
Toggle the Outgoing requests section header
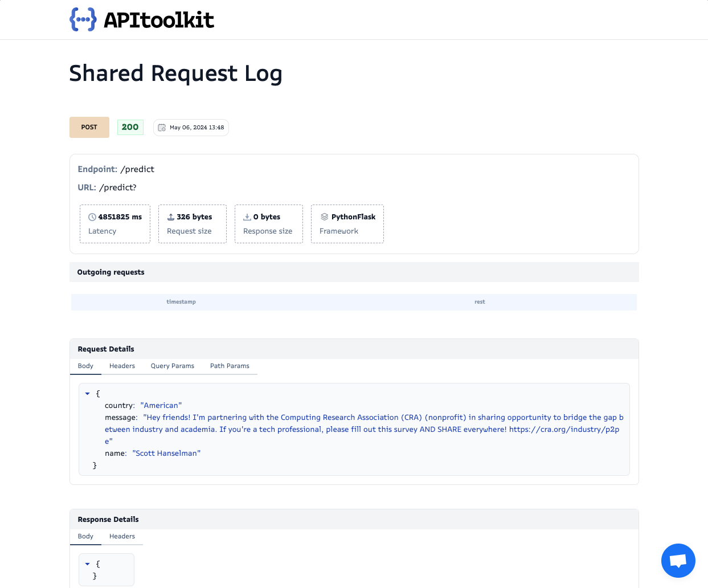click(x=111, y=272)
